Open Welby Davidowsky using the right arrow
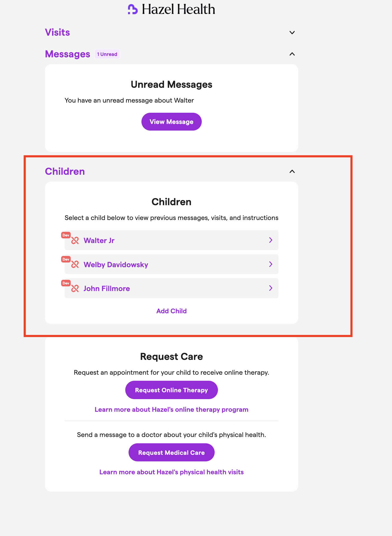The image size is (392, 536). 271,264
